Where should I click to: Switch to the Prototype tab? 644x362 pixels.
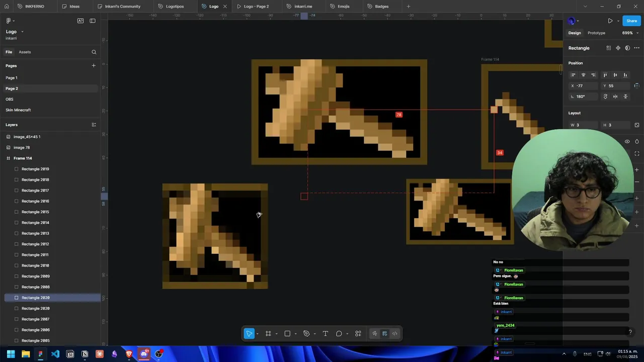pos(596,33)
